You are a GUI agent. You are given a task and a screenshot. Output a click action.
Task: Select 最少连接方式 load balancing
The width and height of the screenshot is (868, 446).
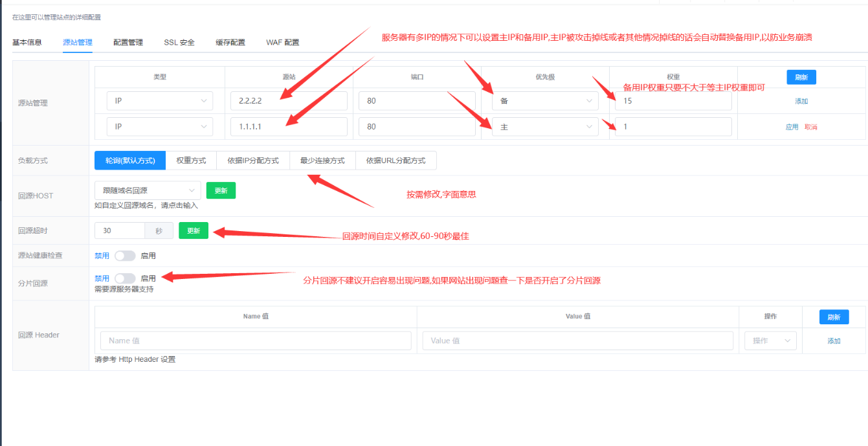point(322,161)
